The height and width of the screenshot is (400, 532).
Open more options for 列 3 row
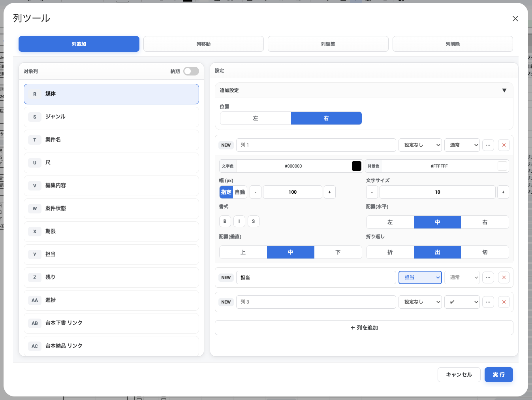coord(488,302)
